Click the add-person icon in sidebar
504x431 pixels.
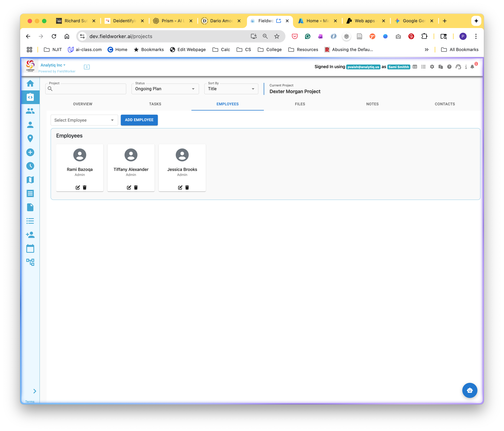pos(30,235)
